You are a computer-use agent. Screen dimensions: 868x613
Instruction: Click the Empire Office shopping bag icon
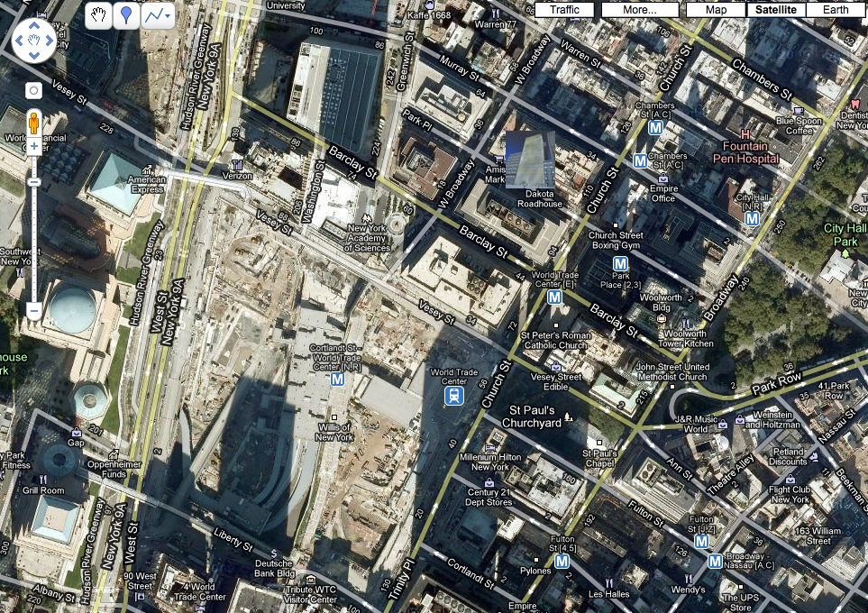(x=663, y=178)
